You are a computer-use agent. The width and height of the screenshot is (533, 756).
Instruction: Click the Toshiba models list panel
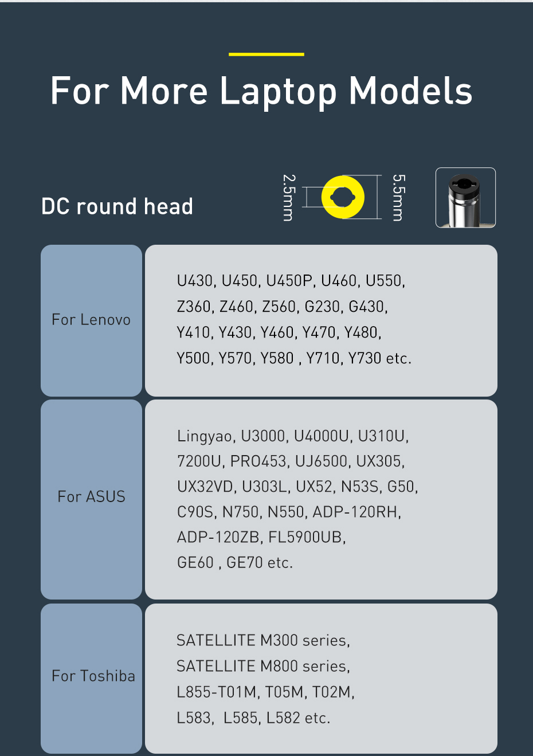click(321, 678)
